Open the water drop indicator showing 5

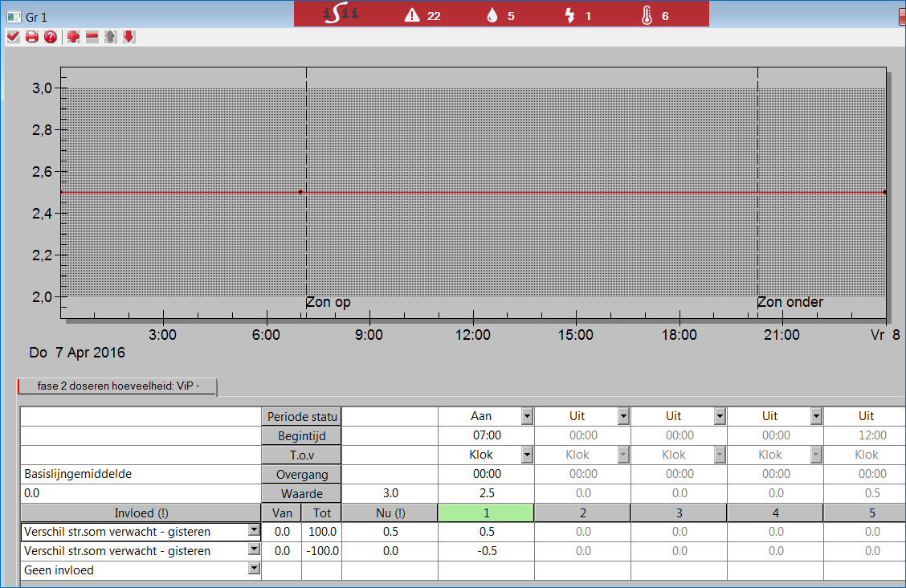(500, 15)
